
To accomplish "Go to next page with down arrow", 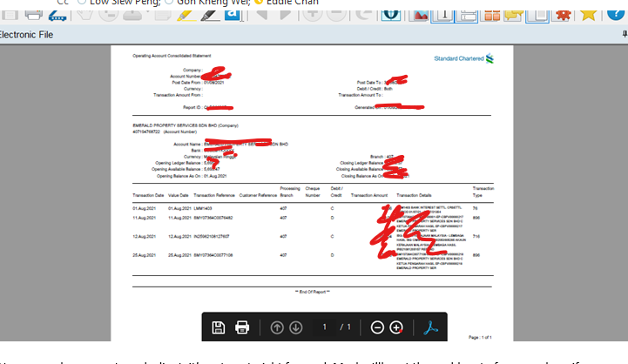I will pos(296,327).
